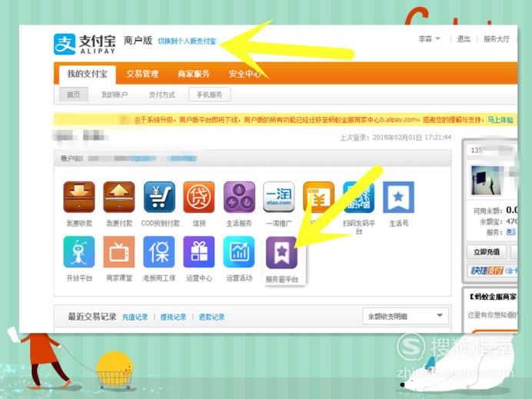The width and height of the screenshot is (532, 399).
Task: Select the 安全中心 tab
Action: coord(244,74)
